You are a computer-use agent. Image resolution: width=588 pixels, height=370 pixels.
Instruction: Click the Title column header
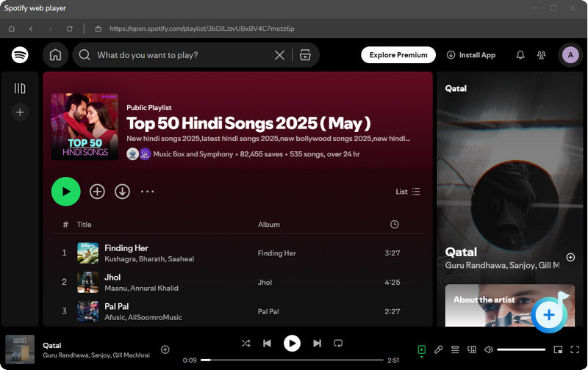tap(84, 225)
